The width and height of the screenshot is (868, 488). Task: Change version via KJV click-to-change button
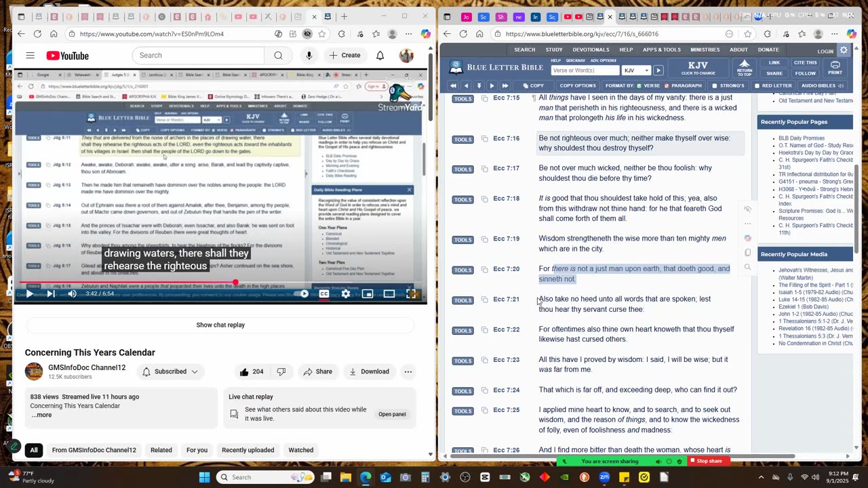tap(698, 68)
